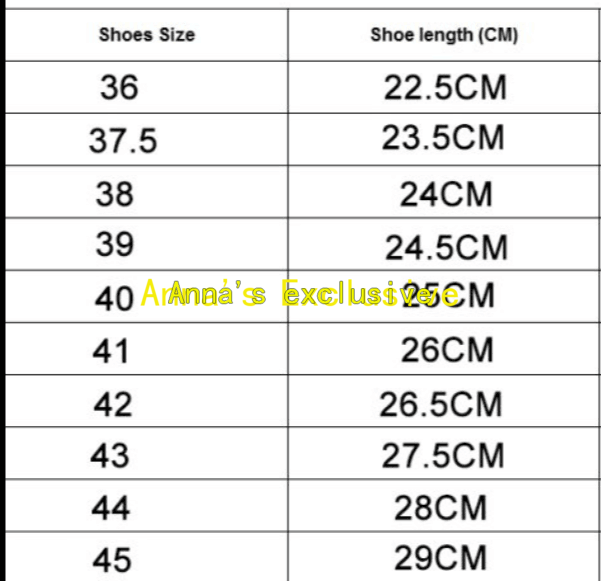Select the size 38 cell
This screenshot has height=581, width=601.
click(x=114, y=193)
